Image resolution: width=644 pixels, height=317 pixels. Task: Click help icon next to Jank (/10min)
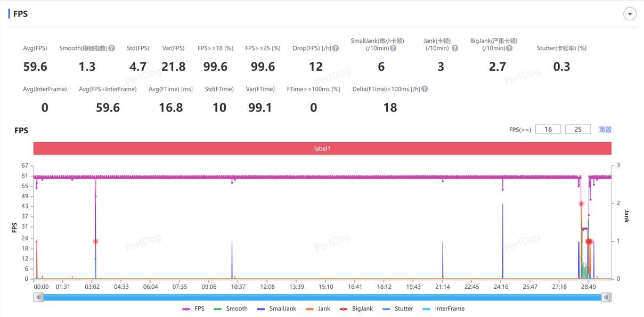(455, 48)
